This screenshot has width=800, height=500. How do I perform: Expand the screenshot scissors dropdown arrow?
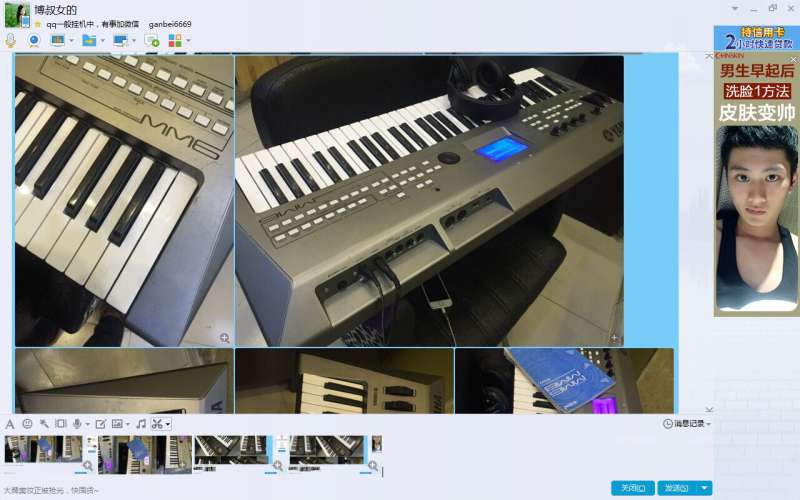[x=168, y=424]
